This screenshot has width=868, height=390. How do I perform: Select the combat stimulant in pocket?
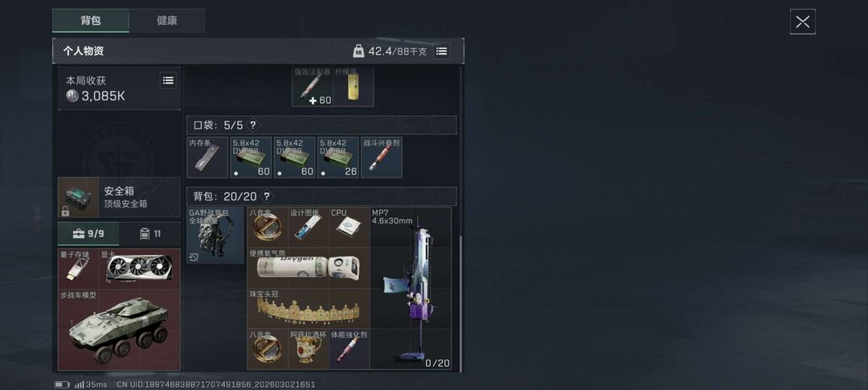(382, 158)
